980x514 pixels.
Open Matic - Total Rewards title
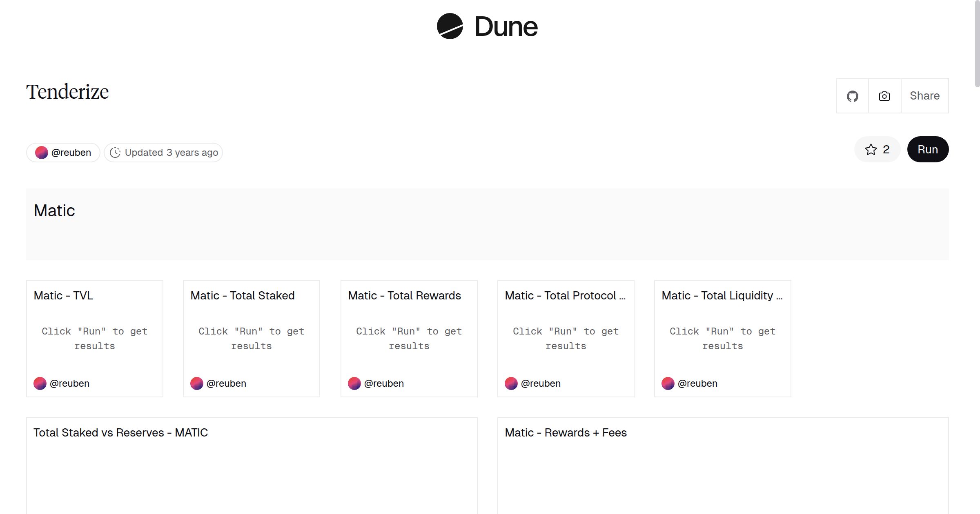click(x=404, y=295)
